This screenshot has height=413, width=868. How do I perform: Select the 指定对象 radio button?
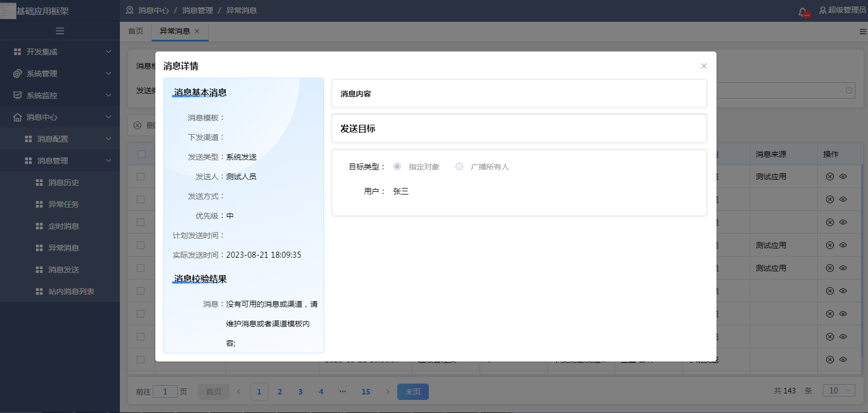397,167
